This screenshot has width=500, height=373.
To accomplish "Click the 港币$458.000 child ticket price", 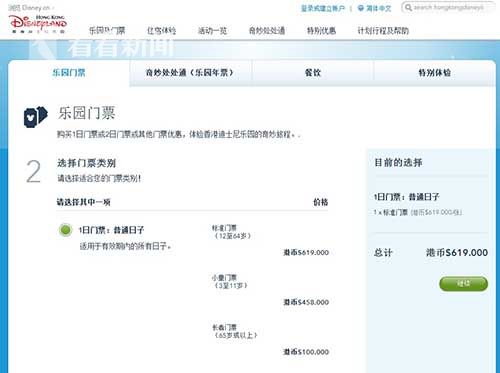I will [306, 302].
